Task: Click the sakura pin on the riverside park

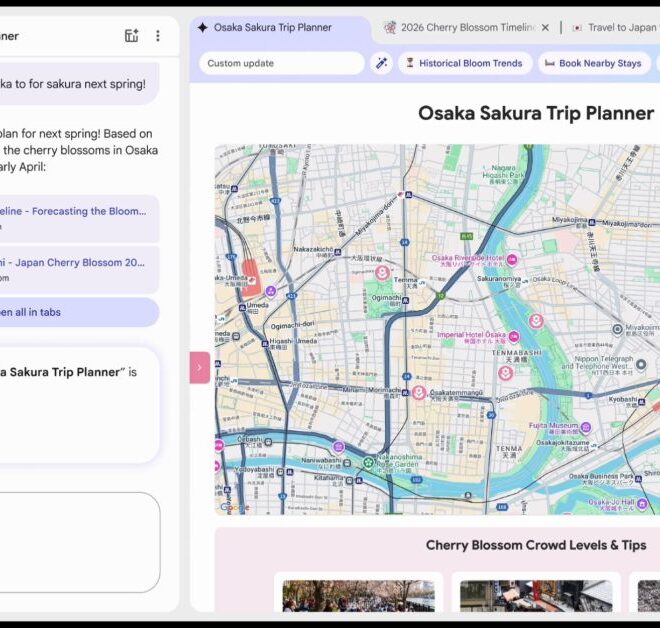Action: (535, 322)
